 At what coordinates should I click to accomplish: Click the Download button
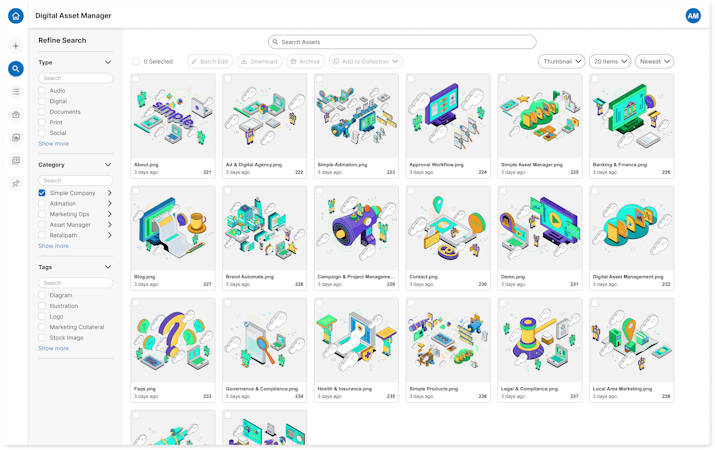(259, 62)
